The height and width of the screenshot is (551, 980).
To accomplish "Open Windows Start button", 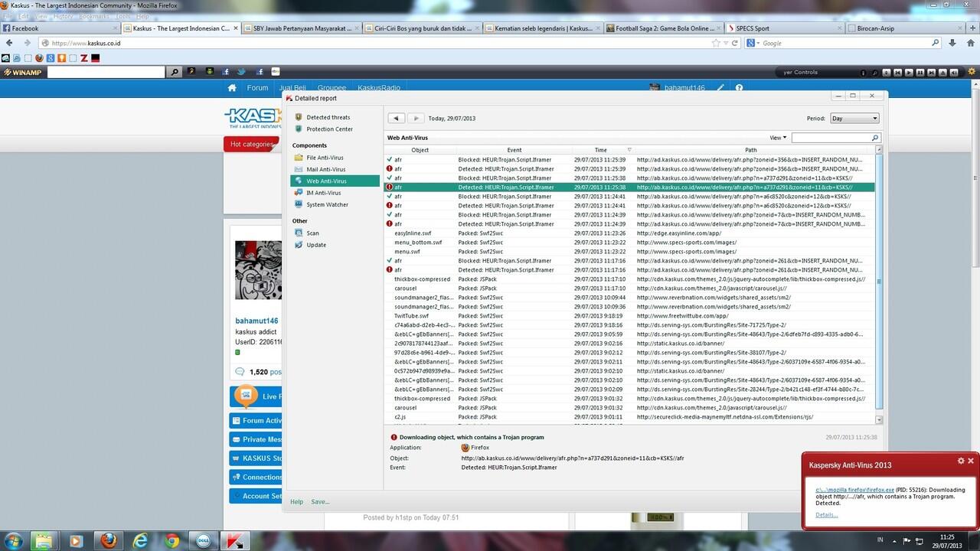I will 15,540.
